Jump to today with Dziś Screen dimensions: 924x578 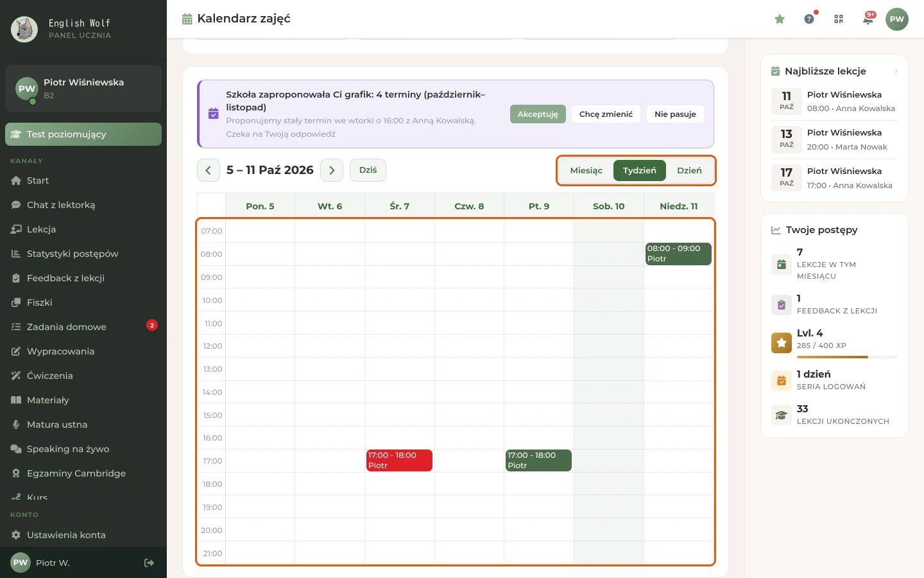click(368, 170)
